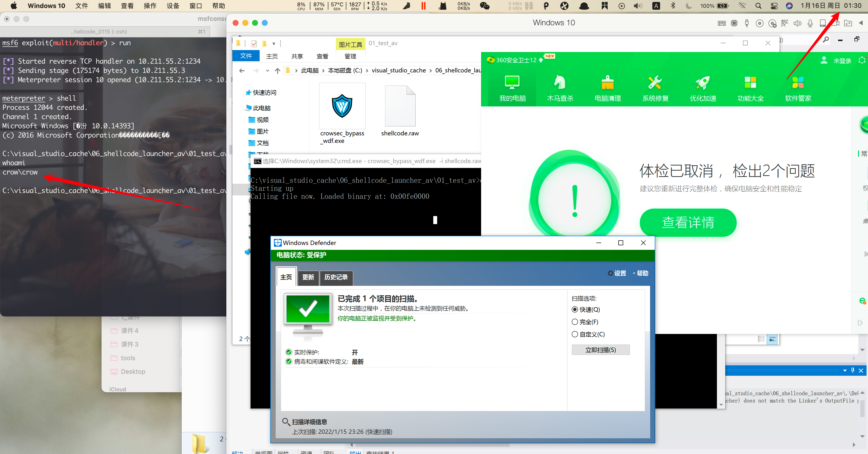Click WeChat icon in menu bar

[485, 6]
